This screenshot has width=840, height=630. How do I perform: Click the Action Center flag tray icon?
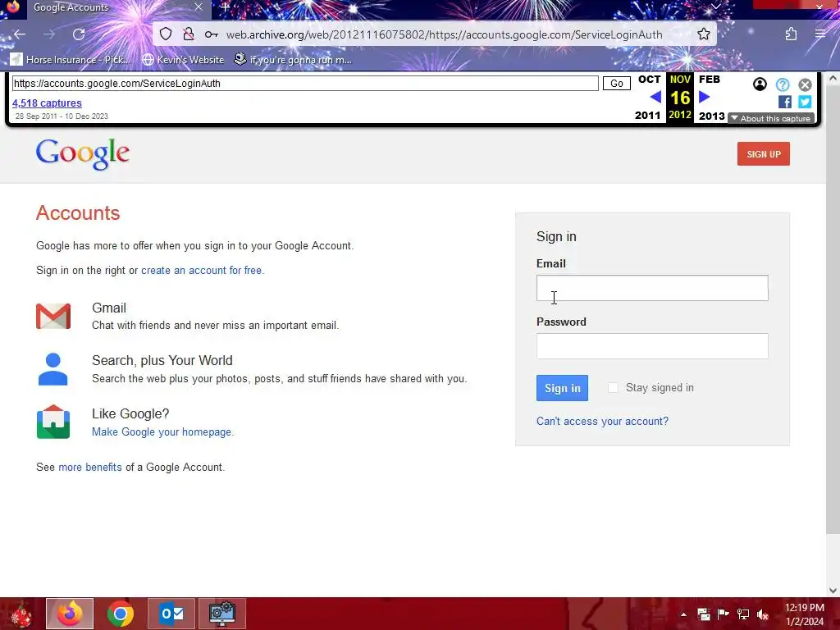pyautogui.click(x=723, y=614)
